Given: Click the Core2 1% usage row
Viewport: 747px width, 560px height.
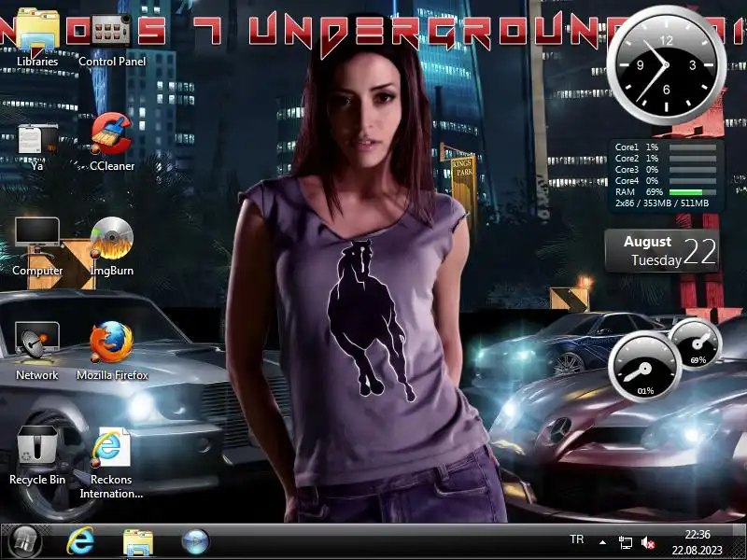Looking at the screenshot, I should pyautogui.click(x=666, y=158).
